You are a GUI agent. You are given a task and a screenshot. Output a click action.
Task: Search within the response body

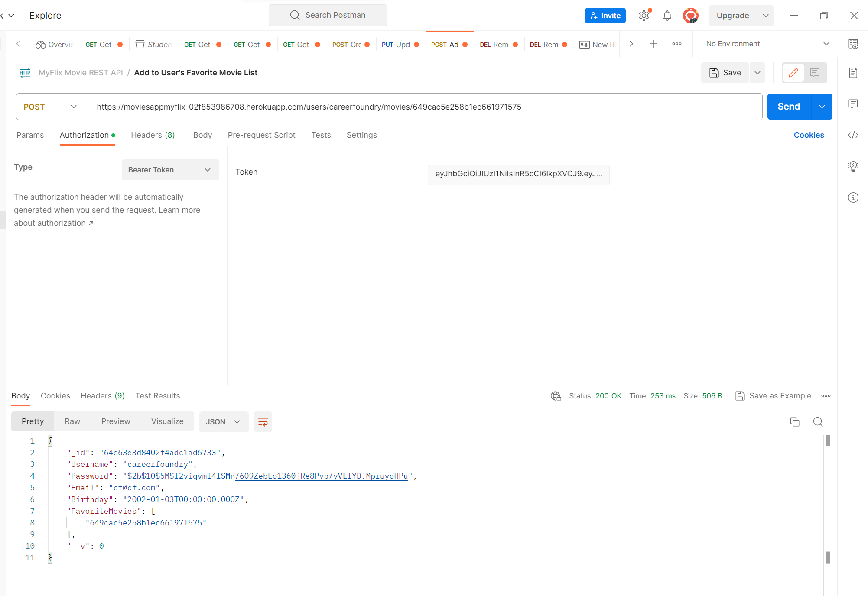coord(818,422)
